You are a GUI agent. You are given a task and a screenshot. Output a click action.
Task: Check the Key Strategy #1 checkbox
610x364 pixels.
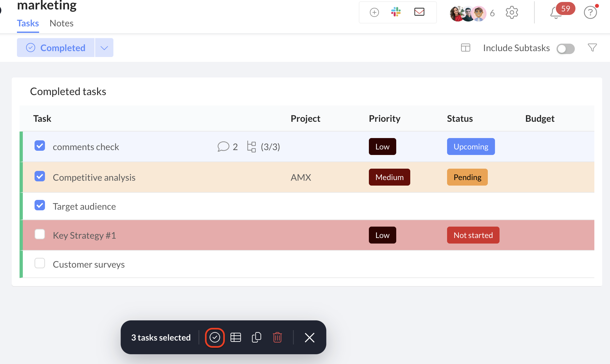(40, 234)
